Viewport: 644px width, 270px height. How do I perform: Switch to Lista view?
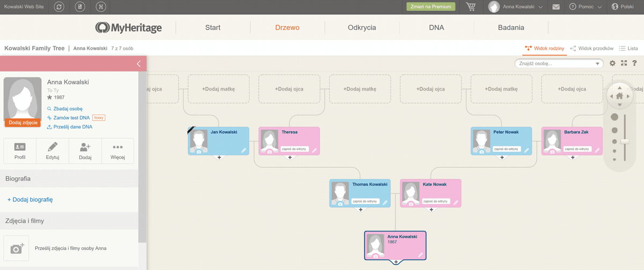click(628, 48)
